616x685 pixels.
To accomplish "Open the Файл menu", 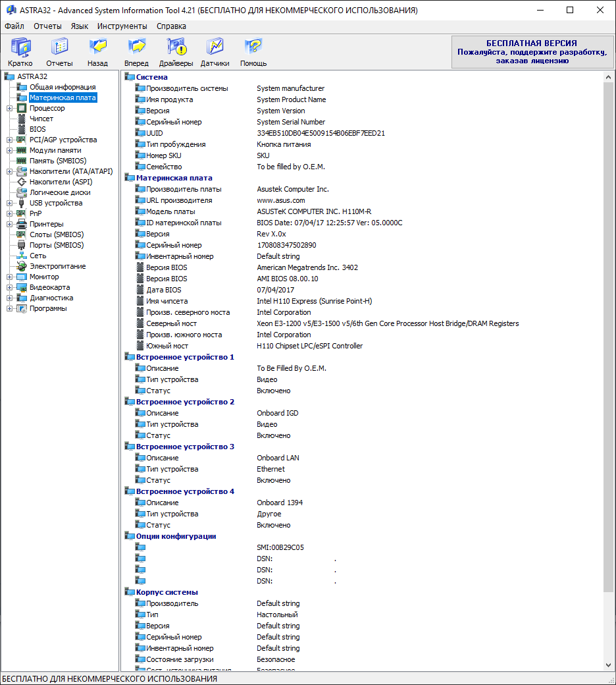I will point(14,26).
